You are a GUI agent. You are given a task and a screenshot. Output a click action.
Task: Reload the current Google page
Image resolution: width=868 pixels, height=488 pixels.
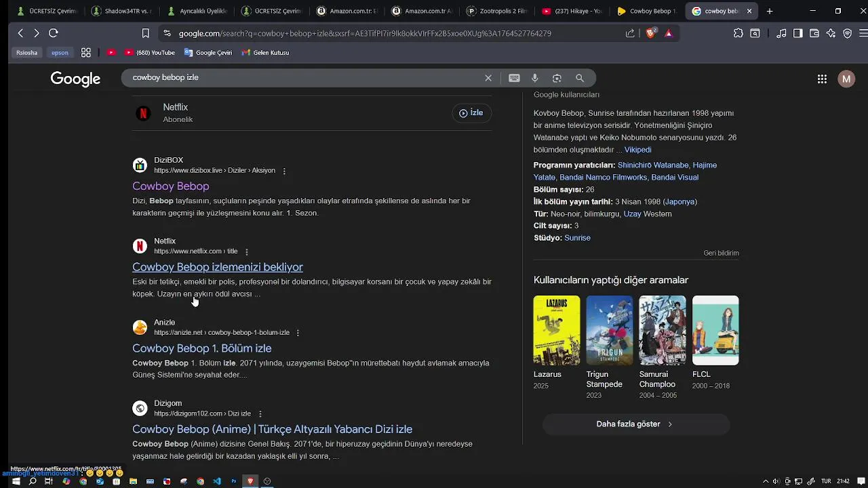tap(54, 33)
